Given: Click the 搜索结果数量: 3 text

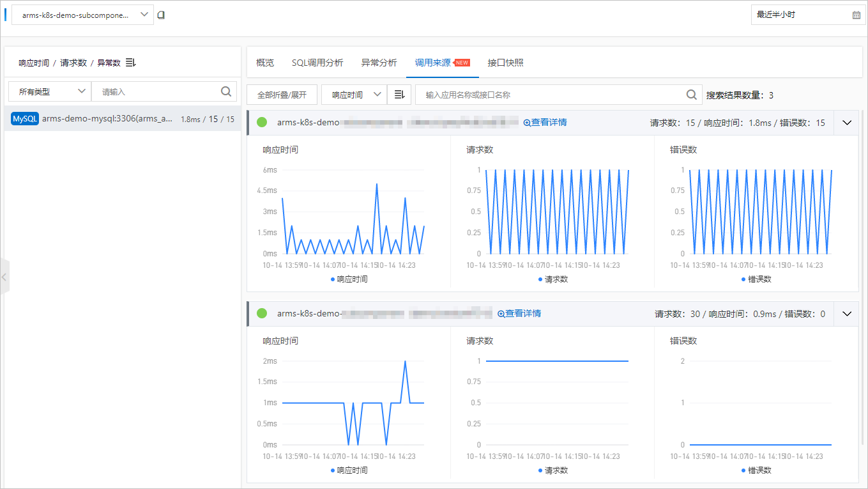Looking at the screenshot, I should coord(740,95).
